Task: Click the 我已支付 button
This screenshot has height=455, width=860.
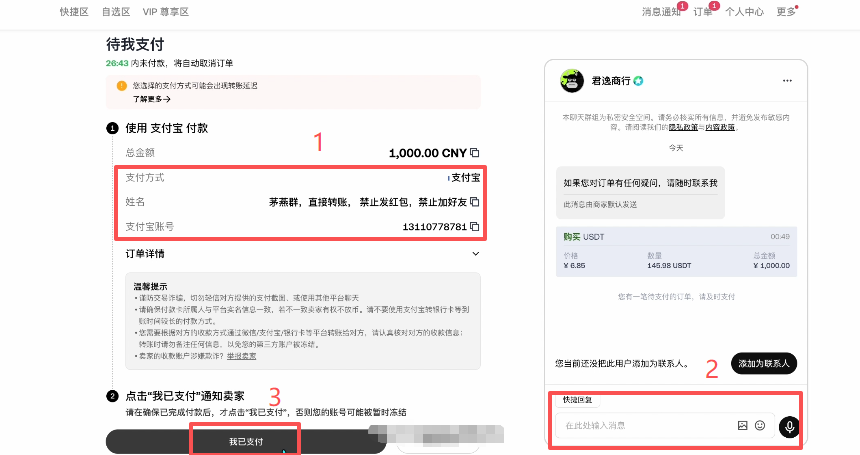Action: 246,441
